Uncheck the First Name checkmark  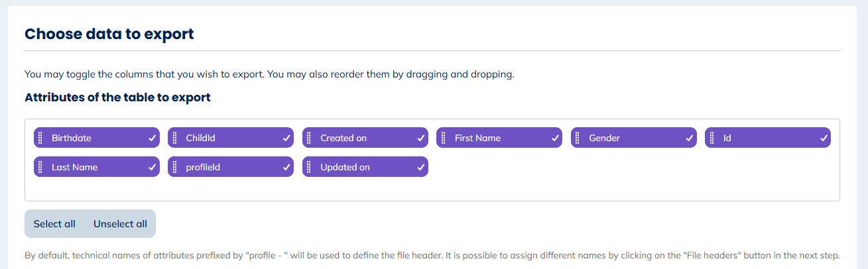(x=555, y=138)
